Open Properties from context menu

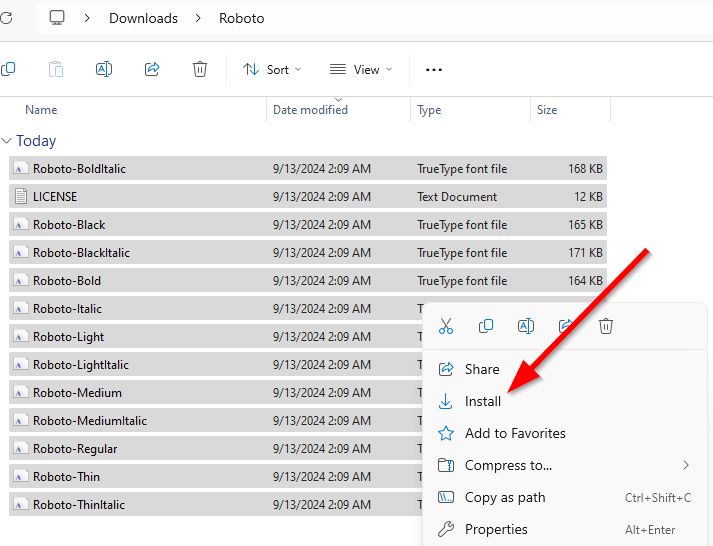pos(564,529)
